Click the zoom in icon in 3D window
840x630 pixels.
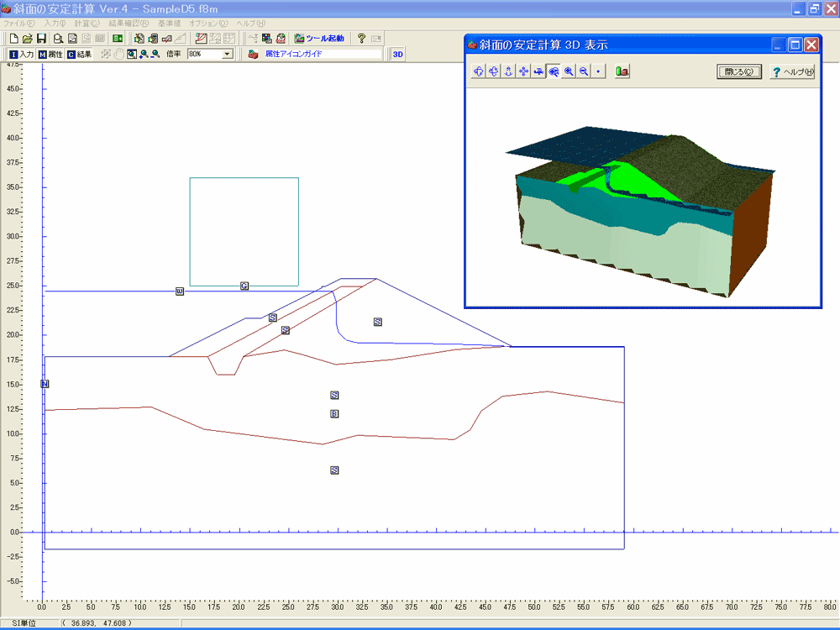tap(569, 72)
